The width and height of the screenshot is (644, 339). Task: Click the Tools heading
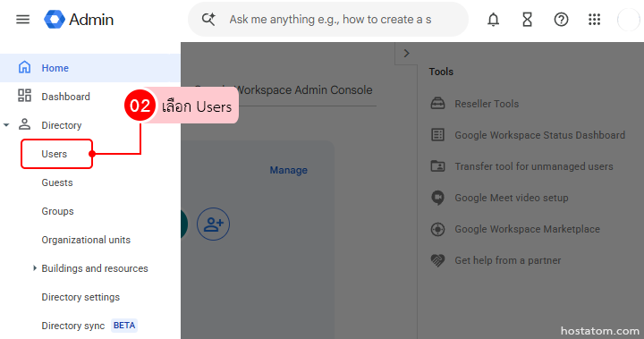pos(441,72)
